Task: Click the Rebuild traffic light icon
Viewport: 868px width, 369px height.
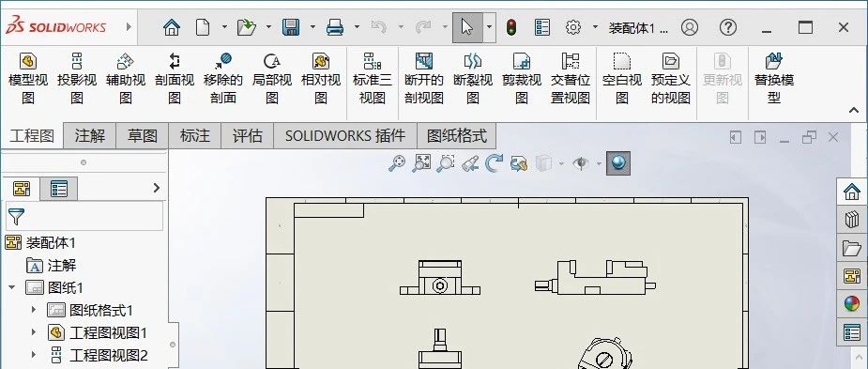Action: tap(510, 27)
